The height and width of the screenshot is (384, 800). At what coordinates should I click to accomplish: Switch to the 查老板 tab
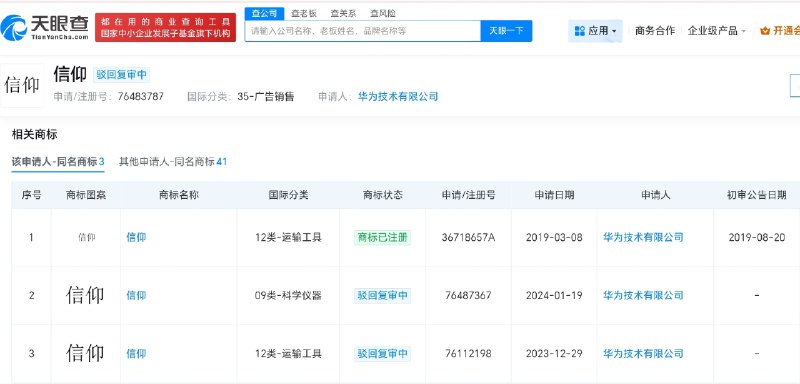pos(304,14)
